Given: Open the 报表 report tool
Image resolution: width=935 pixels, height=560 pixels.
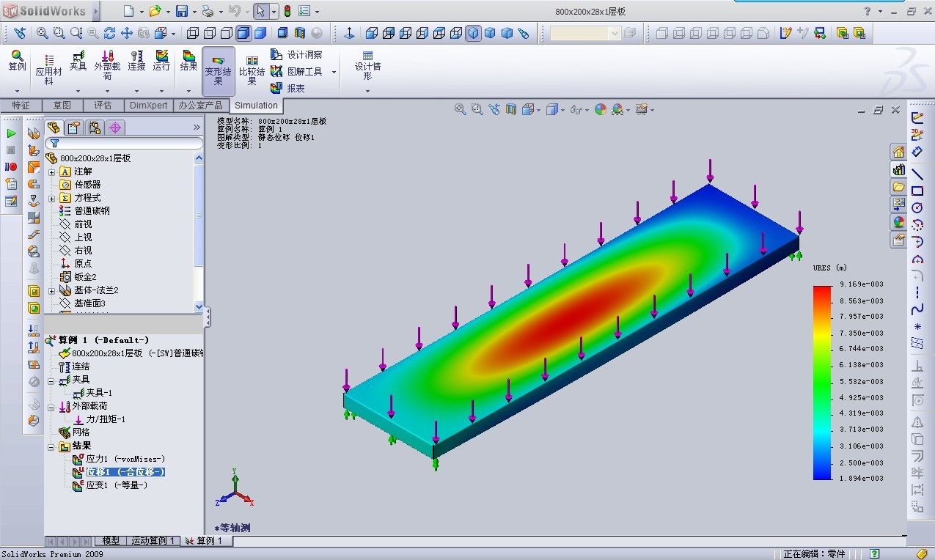Looking at the screenshot, I should coord(287,88).
